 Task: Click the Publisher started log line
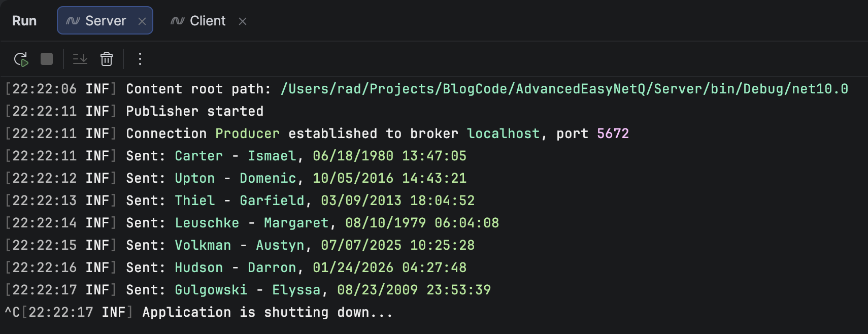195,111
